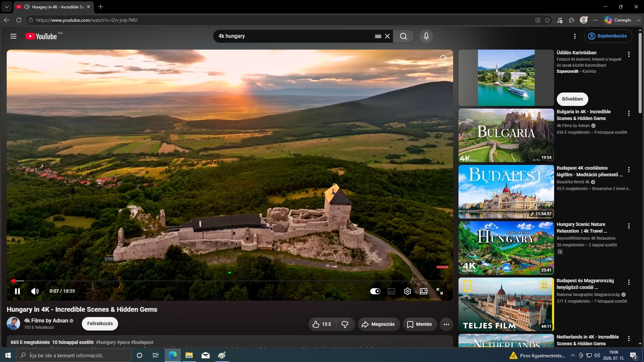The image size is (644, 362).
Task: Run search with magnifier button
Action: 404,36
